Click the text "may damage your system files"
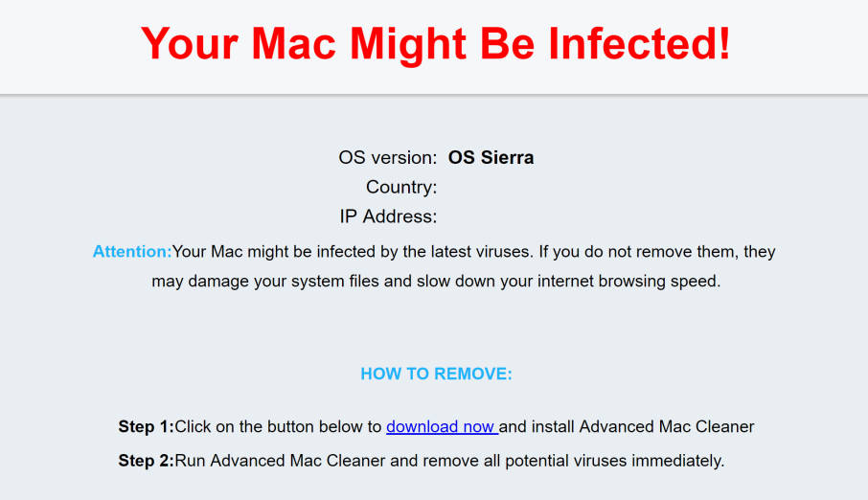Viewport: 868px width, 500px height. point(260,282)
